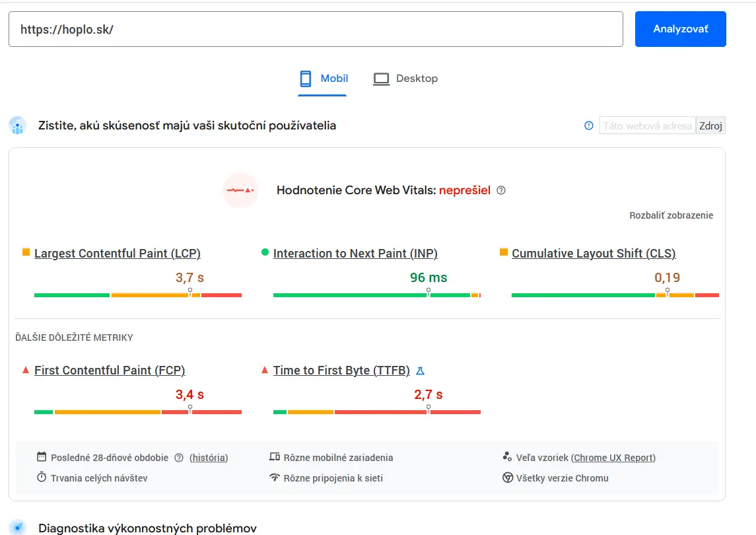Click the experimental flask icon next to TTFB

pyautogui.click(x=421, y=371)
